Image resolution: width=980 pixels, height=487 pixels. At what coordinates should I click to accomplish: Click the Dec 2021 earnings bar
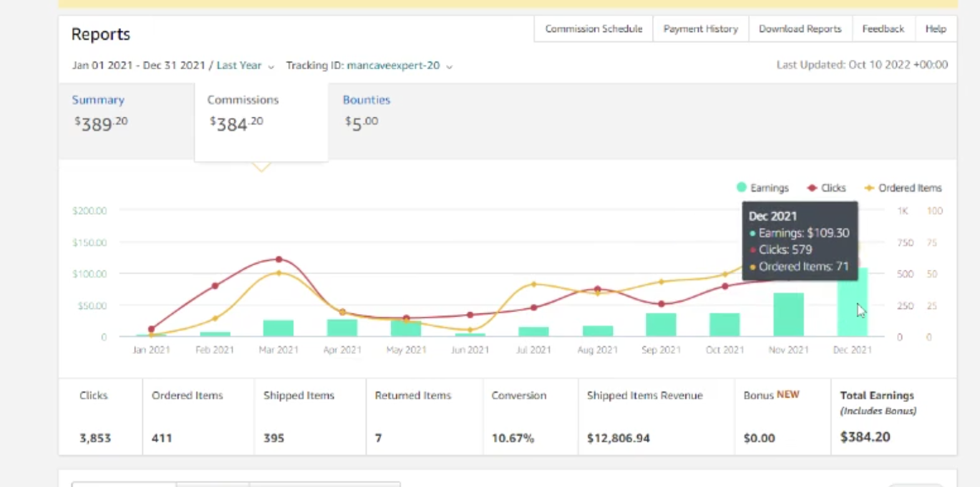click(x=852, y=302)
